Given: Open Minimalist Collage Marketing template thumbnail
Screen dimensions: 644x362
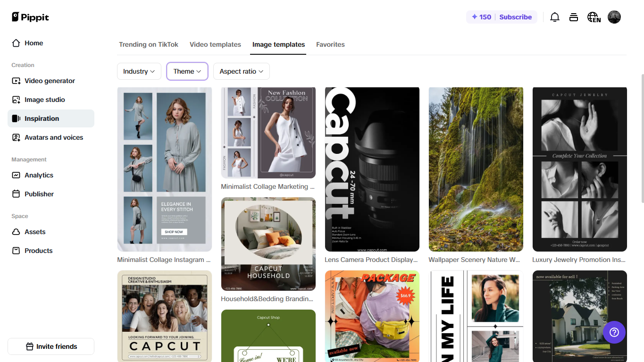Looking at the screenshot, I should [x=268, y=133].
